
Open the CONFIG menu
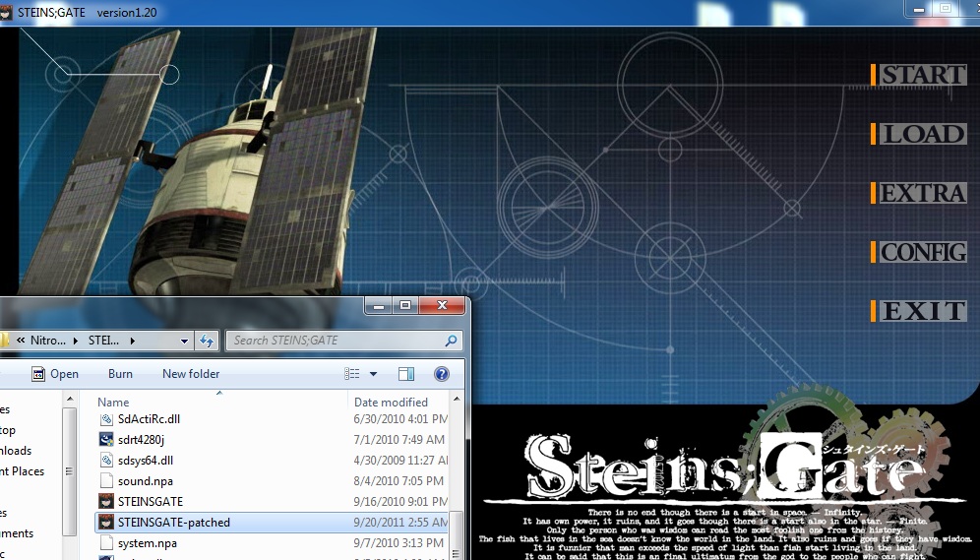pyautogui.click(x=923, y=252)
